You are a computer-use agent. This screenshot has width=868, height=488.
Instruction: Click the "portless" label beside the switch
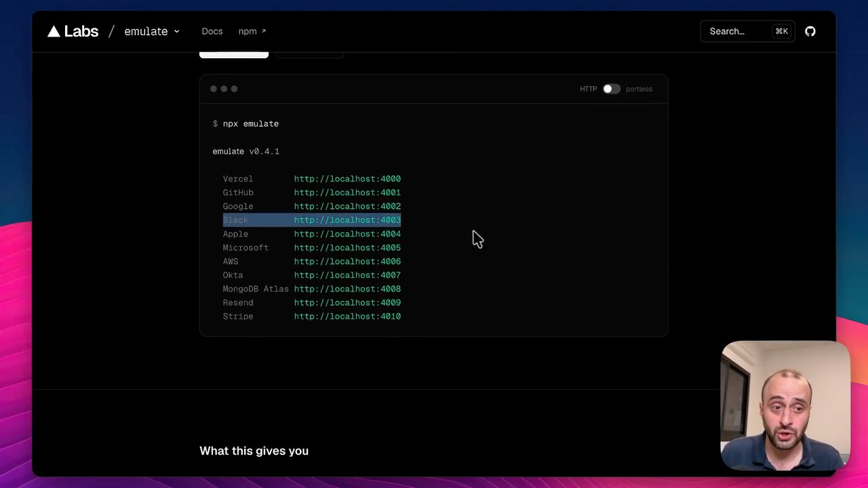(x=639, y=89)
